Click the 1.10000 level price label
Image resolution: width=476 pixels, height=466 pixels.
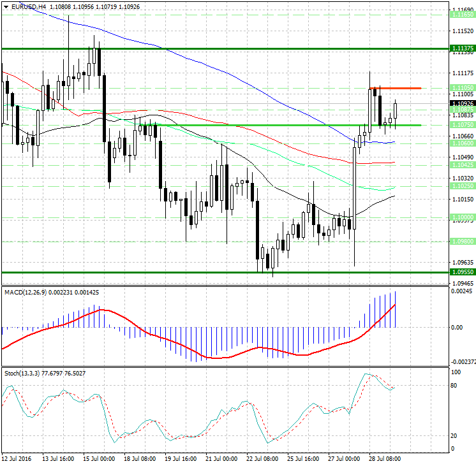463,217
